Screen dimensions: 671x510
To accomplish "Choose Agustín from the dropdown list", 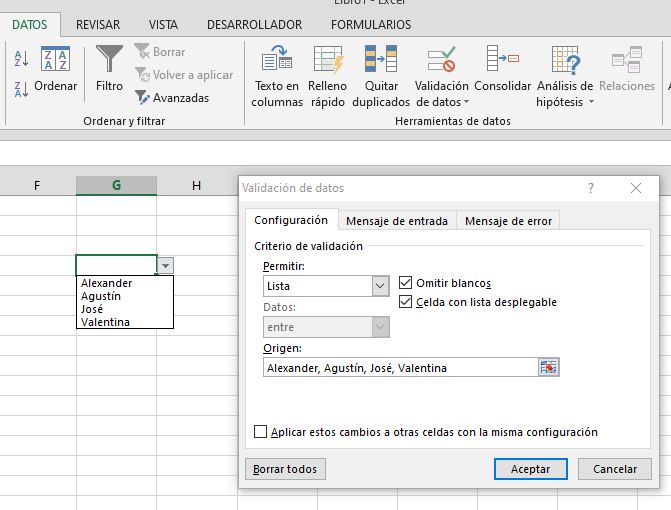I will pyautogui.click(x=125, y=296).
